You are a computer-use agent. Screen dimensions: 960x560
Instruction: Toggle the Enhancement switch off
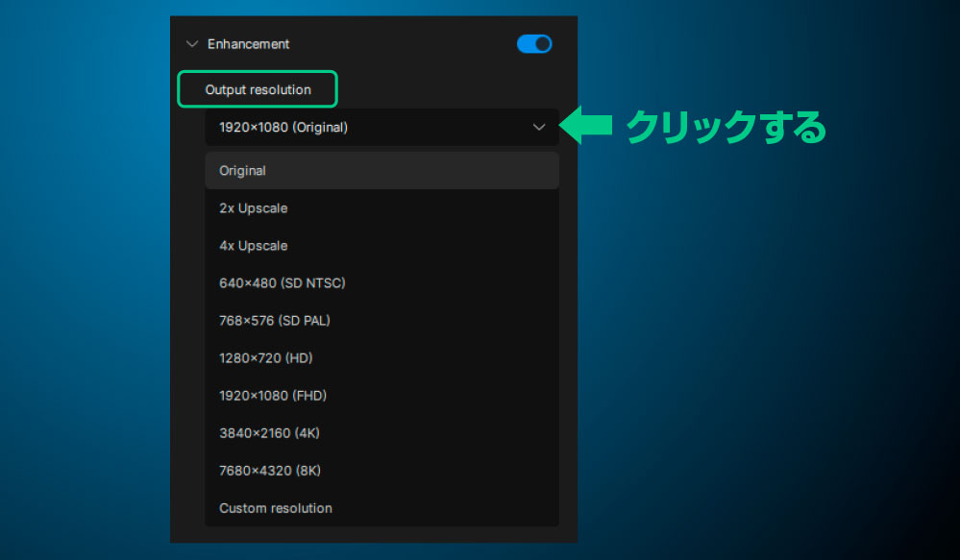coord(534,44)
